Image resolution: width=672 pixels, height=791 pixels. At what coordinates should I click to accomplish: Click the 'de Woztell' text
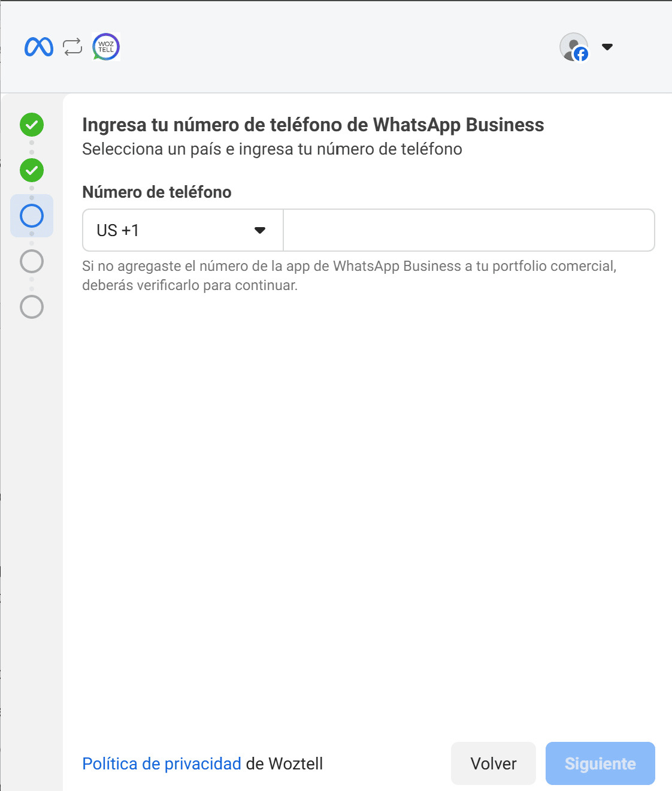click(284, 763)
